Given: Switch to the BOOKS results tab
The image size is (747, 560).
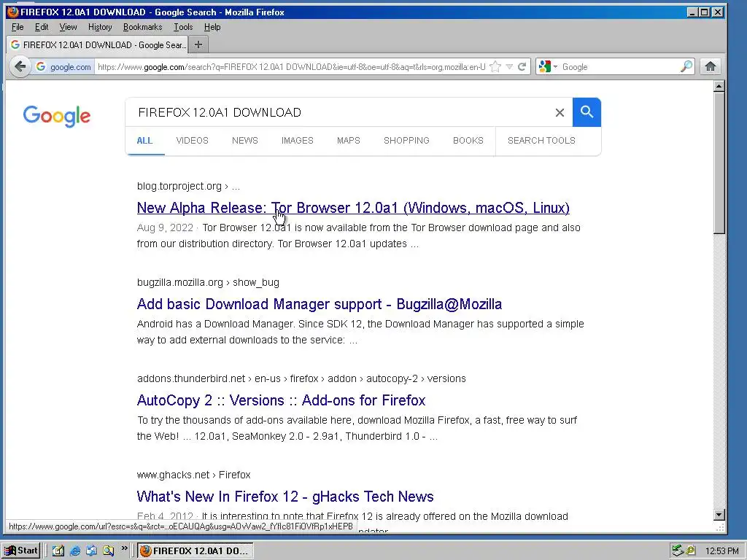Looking at the screenshot, I should 468,141.
